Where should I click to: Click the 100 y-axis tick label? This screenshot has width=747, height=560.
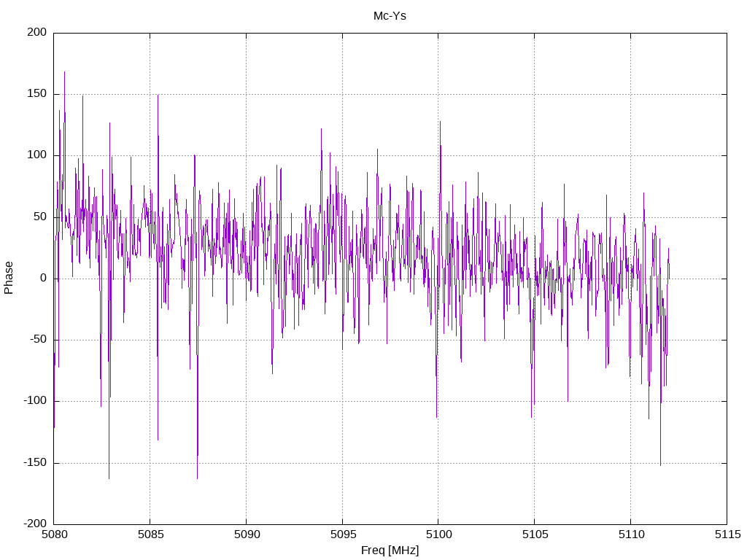(x=37, y=155)
